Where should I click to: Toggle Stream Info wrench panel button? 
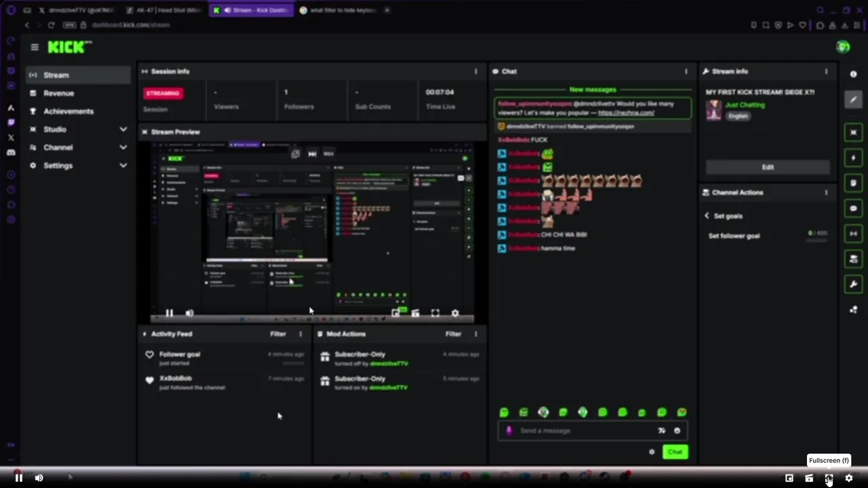854,284
